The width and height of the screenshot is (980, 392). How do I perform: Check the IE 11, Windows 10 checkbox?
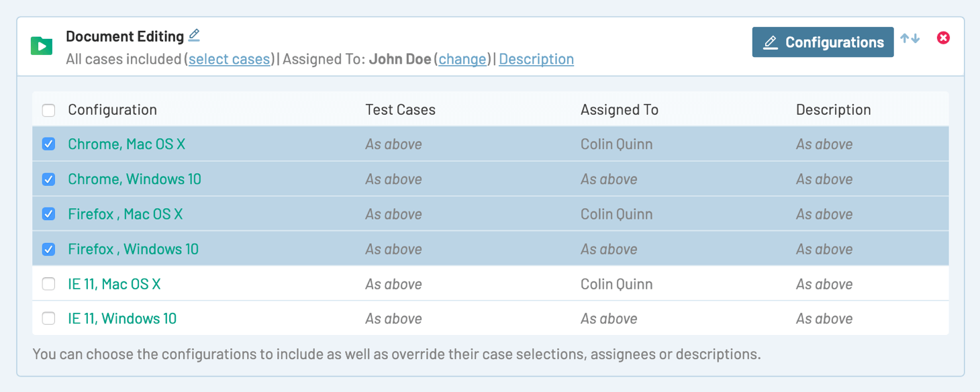coord(49,319)
